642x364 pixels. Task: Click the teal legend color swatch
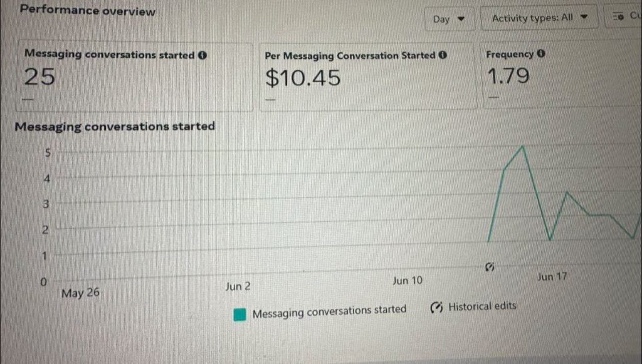tap(239, 314)
